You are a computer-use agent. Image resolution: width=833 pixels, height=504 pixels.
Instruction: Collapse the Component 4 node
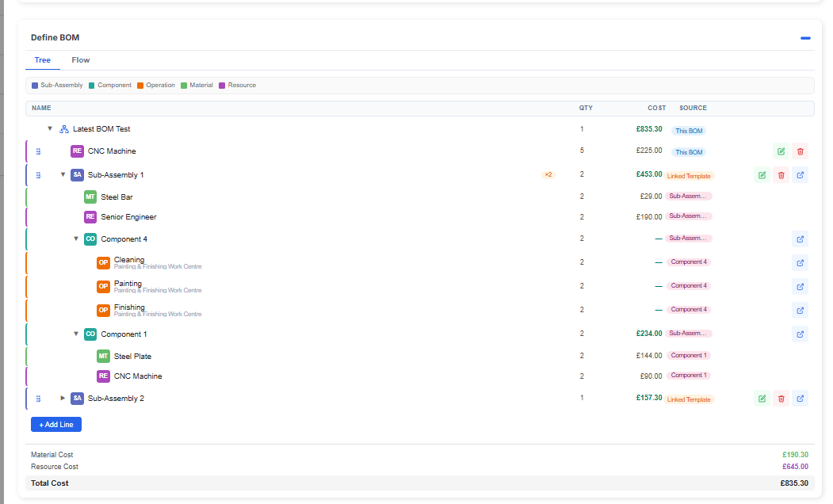(x=76, y=239)
